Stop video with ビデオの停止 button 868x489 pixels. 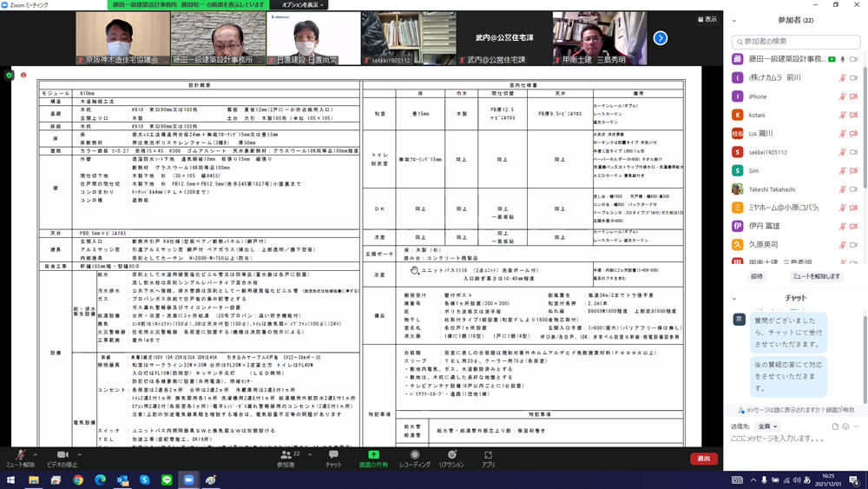coord(62,457)
